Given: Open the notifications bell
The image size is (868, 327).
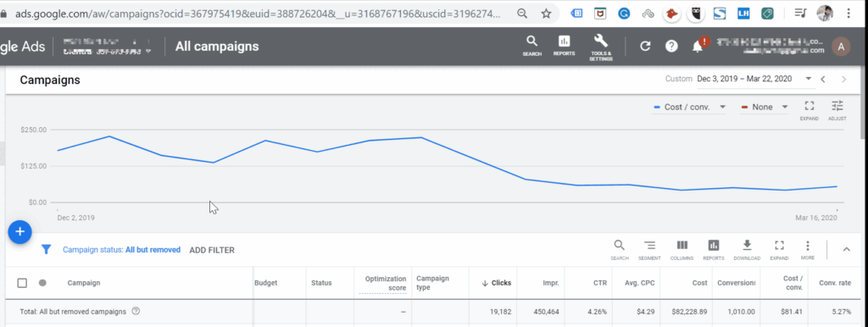Looking at the screenshot, I should [698, 47].
